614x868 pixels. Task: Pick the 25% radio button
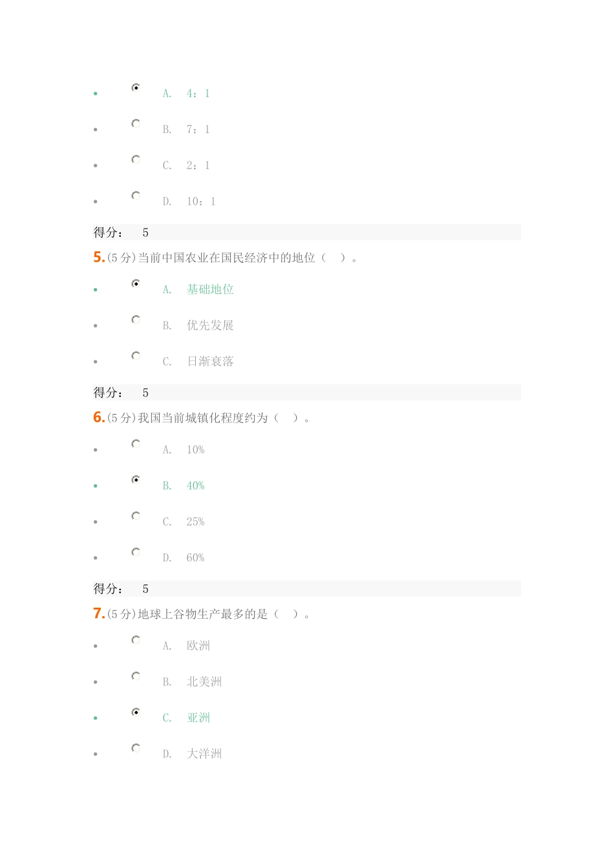point(136,516)
